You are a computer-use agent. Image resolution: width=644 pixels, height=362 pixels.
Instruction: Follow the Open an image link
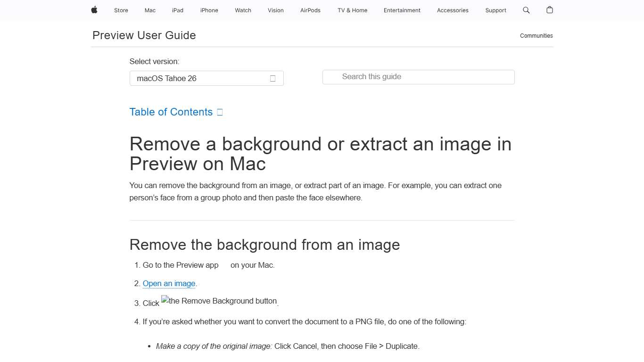tap(168, 283)
